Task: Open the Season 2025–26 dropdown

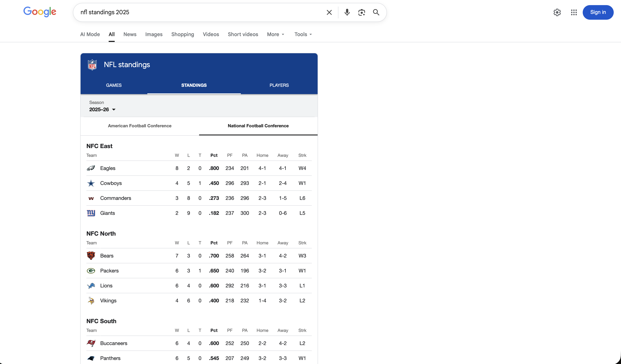Action: (102, 109)
